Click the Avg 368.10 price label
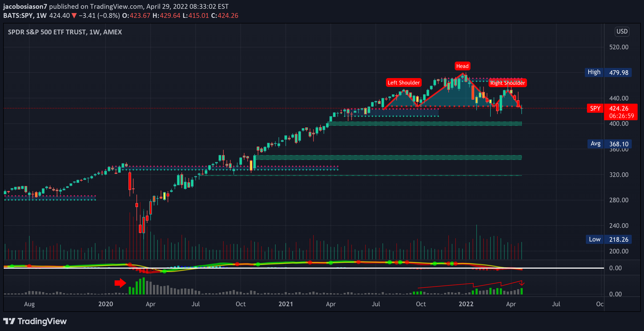 click(609, 144)
